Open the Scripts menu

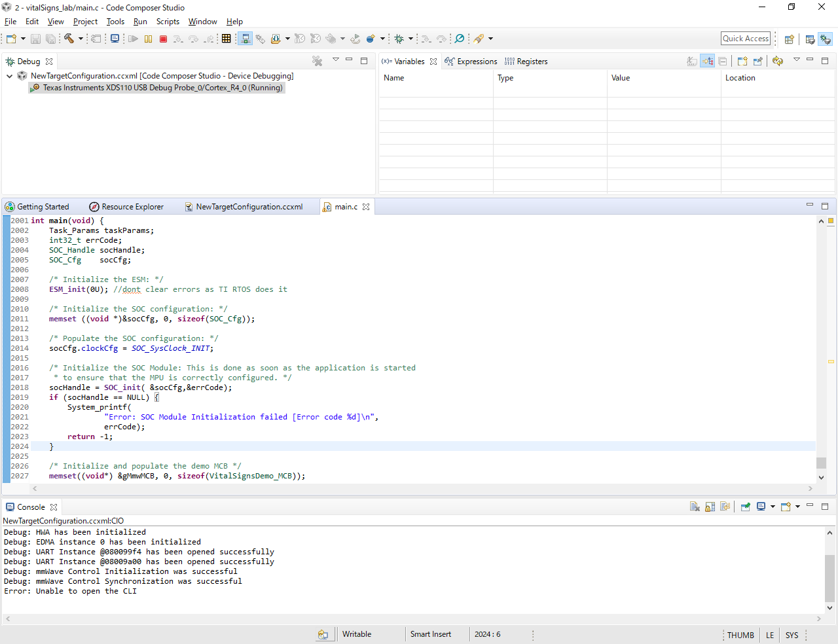click(x=168, y=22)
